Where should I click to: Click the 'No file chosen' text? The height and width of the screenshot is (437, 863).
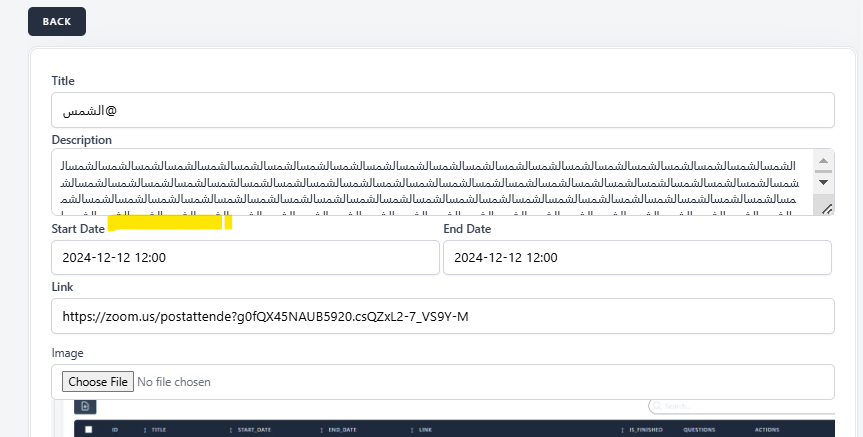click(174, 382)
